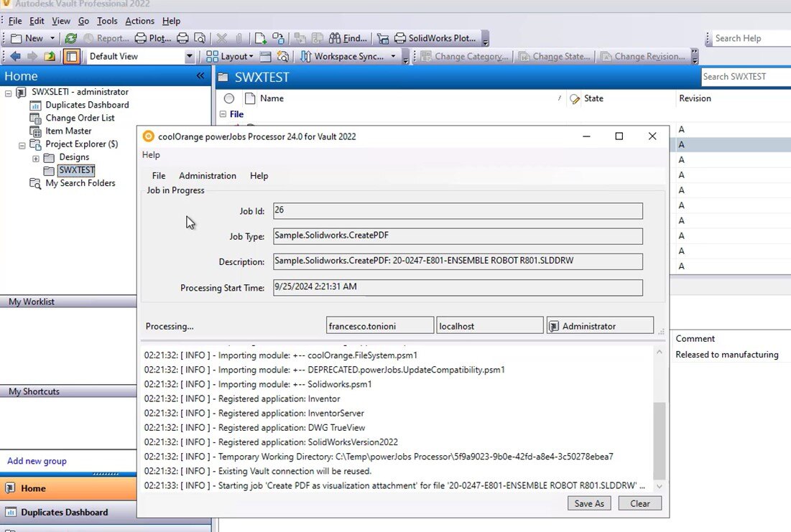Select Change Order List in the tree
Image resolution: width=791 pixels, height=532 pixels.
pos(80,118)
